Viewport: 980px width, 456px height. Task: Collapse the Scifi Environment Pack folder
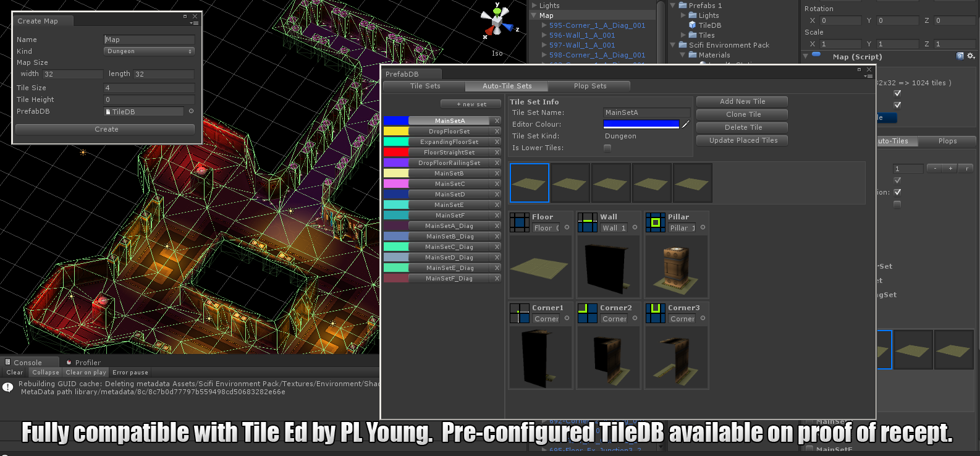click(673, 45)
